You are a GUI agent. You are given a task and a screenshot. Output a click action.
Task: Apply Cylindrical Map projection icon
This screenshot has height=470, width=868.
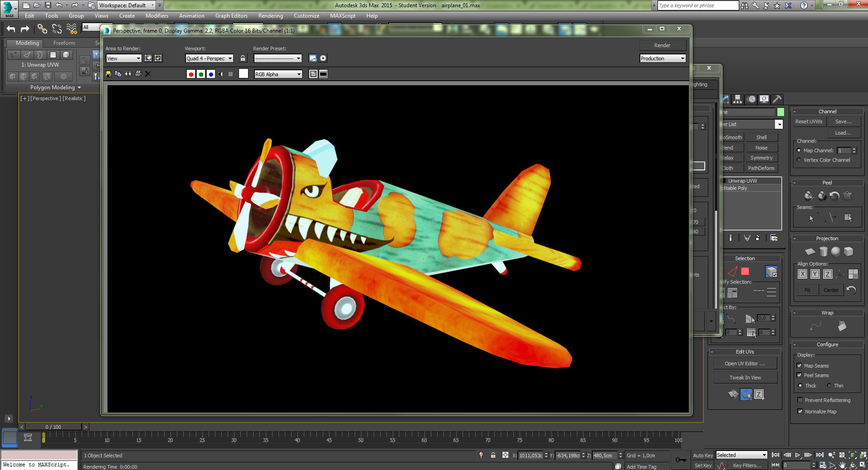coord(823,252)
